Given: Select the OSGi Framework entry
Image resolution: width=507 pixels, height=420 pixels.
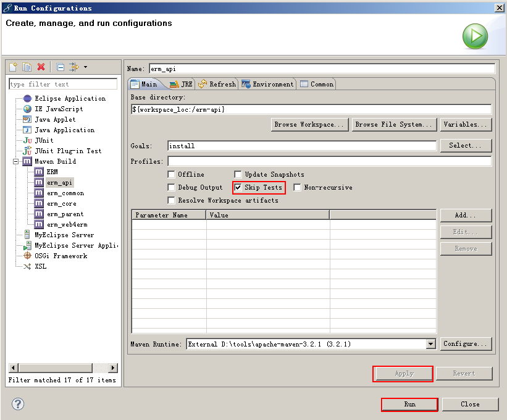Looking at the screenshot, I should point(61,256).
